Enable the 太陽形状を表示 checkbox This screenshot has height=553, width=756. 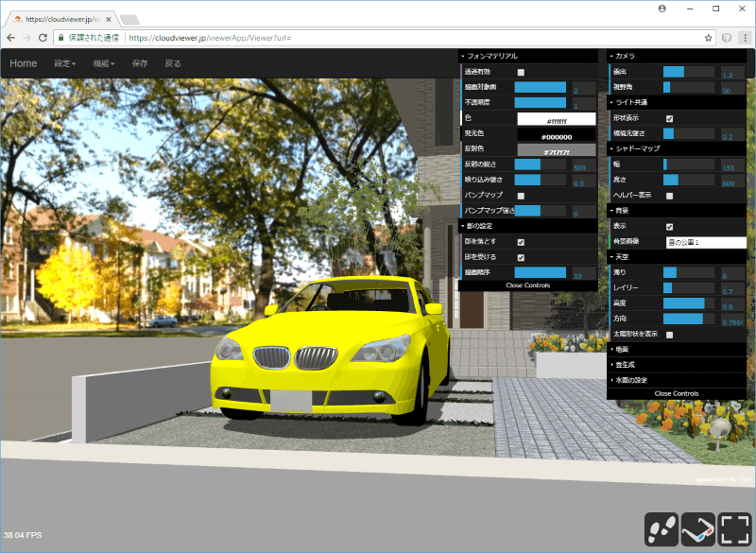pos(669,335)
